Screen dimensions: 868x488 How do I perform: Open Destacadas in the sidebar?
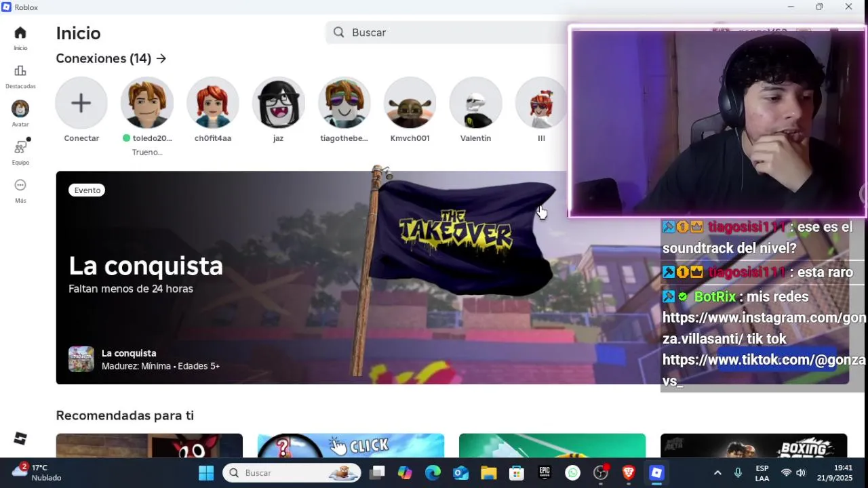point(20,77)
